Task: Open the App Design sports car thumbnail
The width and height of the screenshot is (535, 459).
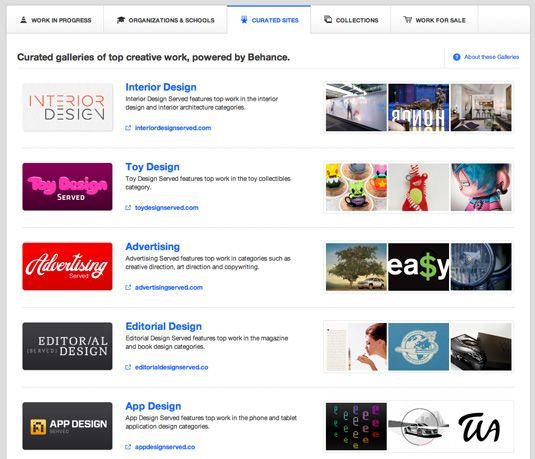Action: [x=419, y=427]
